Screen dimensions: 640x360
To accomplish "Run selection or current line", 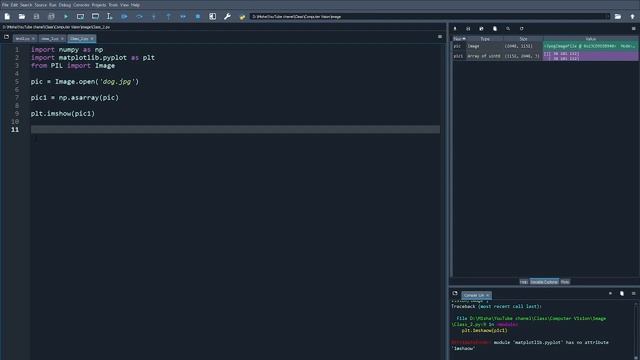I will pyautogui.click(x=109, y=17).
